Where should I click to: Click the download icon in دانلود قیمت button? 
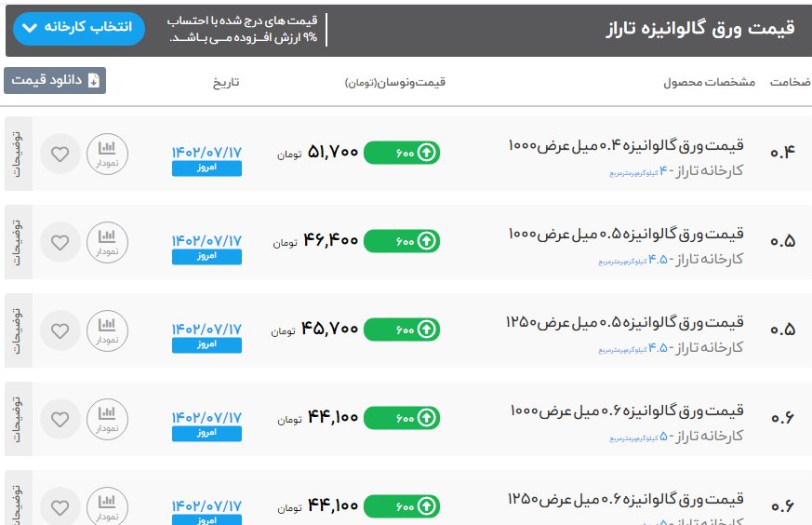(x=93, y=81)
